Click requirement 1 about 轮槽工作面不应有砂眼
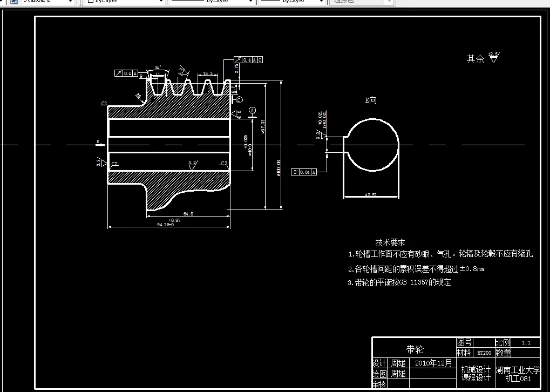Viewport: 550px width, 392px height. 440,254
